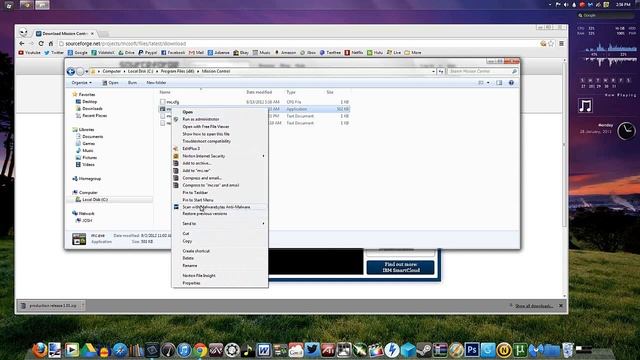Viewport: 640px width, 360px height.
Task: Open Chrome menu icon
Action: click(561, 43)
